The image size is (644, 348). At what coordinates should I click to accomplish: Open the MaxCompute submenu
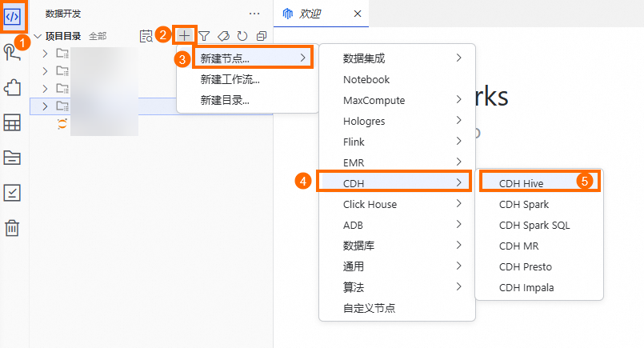[397, 100]
